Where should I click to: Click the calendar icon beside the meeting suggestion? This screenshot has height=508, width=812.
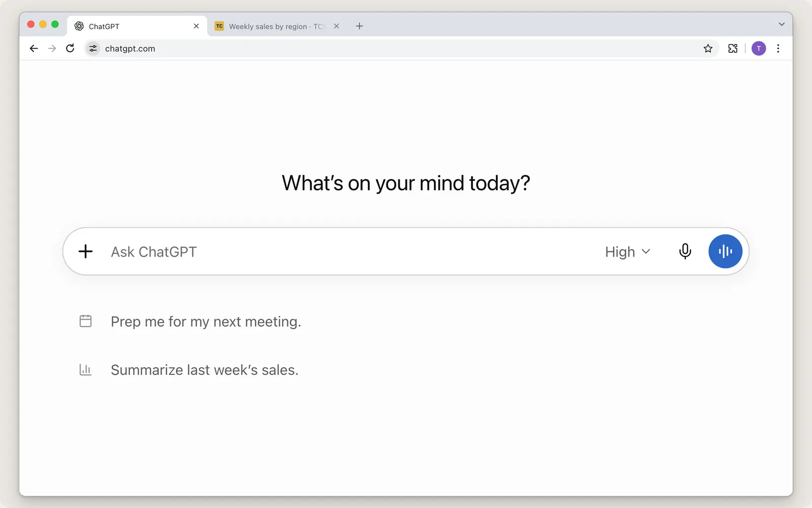tap(86, 321)
